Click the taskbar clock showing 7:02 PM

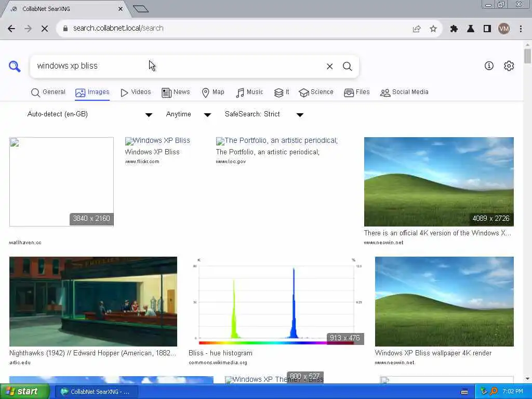tap(513, 392)
